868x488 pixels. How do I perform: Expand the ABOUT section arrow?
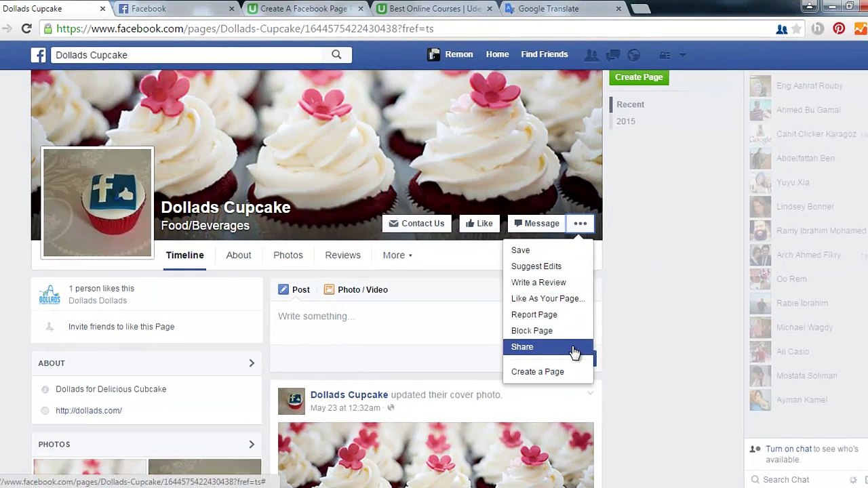click(252, 363)
